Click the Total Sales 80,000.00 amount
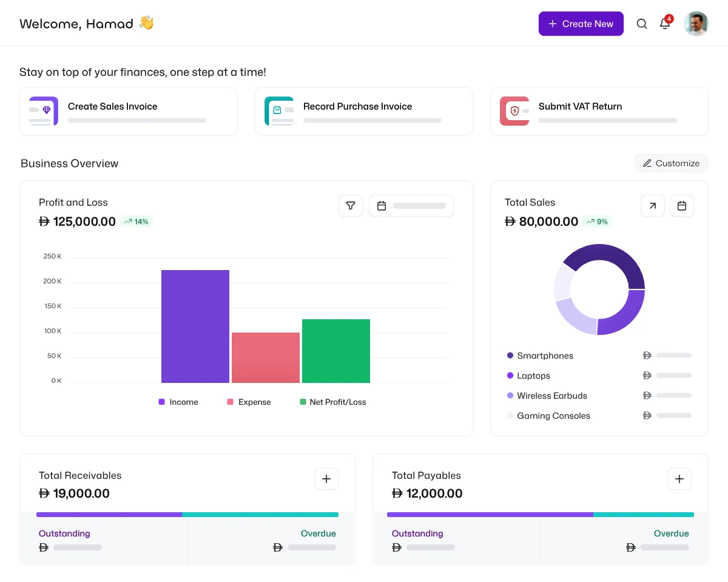This screenshot has width=728, height=582. 541,222
